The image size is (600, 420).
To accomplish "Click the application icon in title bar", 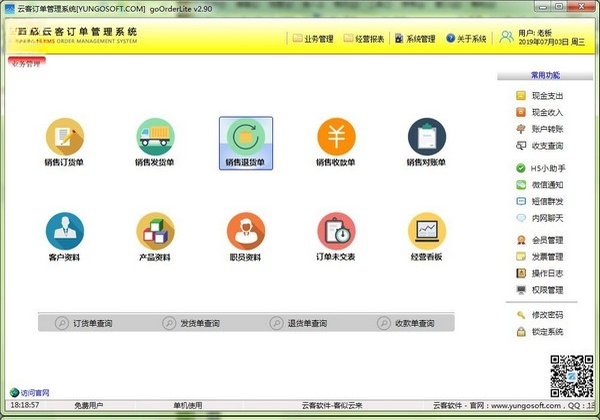I will pyautogui.click(x=8, y=8).
